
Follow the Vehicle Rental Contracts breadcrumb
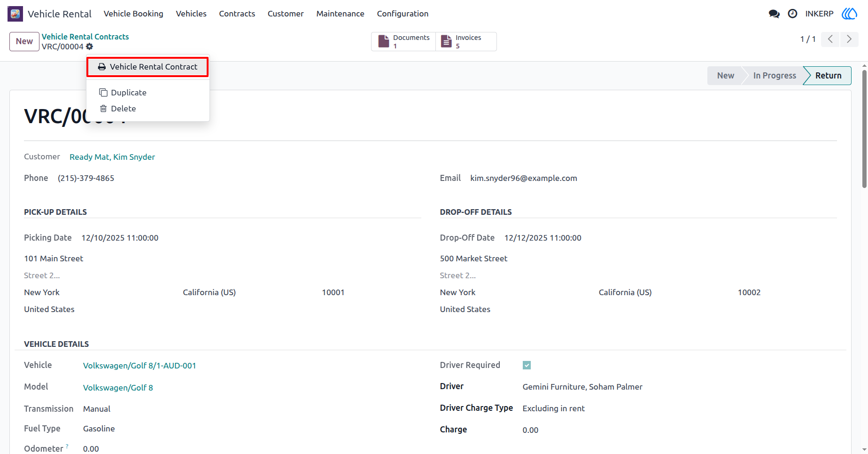pos(85,37)
